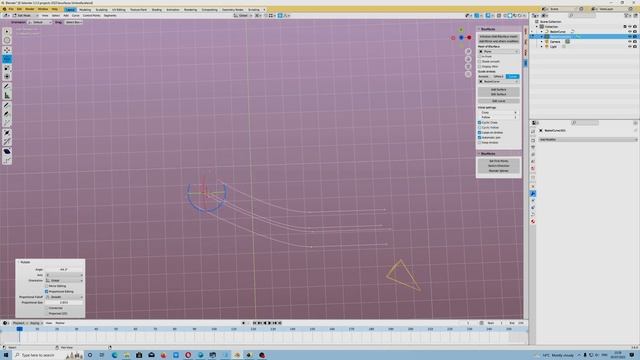Open the Edit menu
Image resolution: width=640 pixels, height=360 pixels.
(19, 9)
